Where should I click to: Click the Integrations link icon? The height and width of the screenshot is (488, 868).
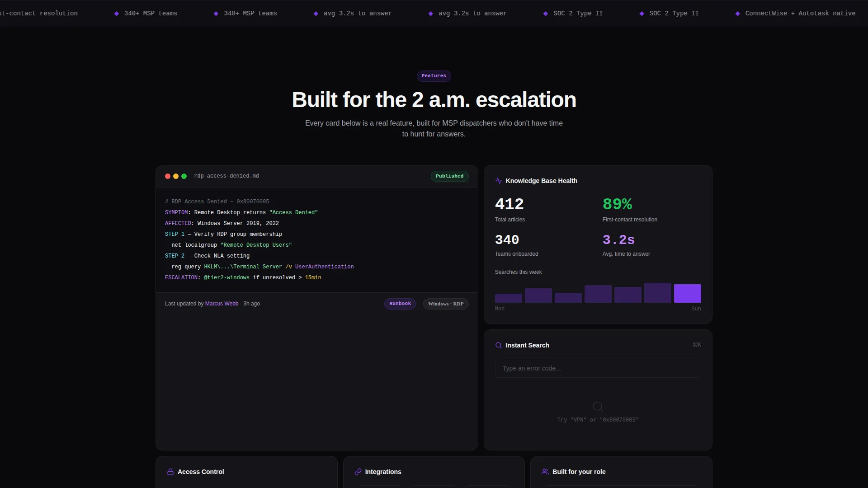click(358, 472)
